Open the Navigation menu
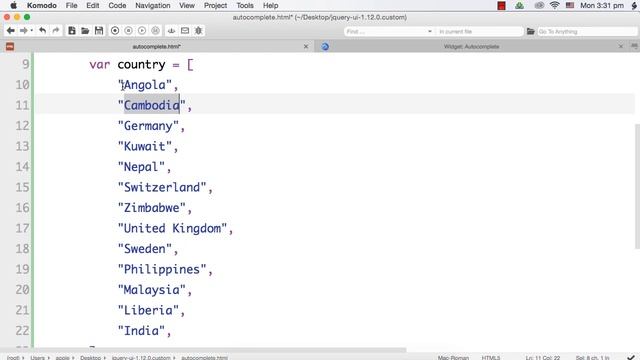Screen dimensions: 640x360 [153, 5]
